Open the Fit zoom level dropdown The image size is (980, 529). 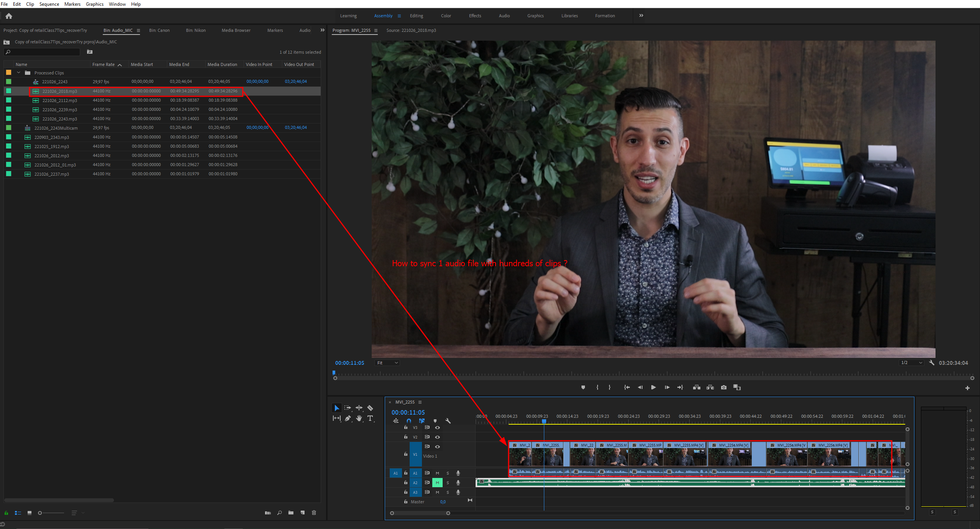click(387, 363)
